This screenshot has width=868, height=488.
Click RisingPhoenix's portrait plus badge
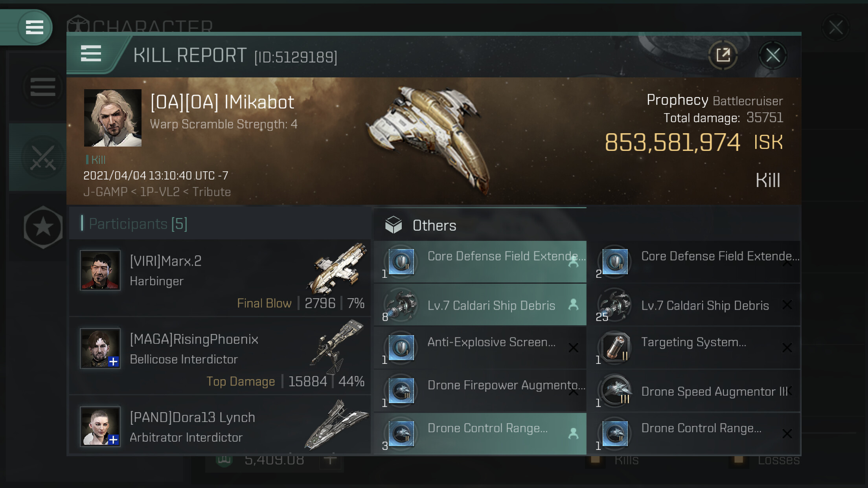coord(113,361)
